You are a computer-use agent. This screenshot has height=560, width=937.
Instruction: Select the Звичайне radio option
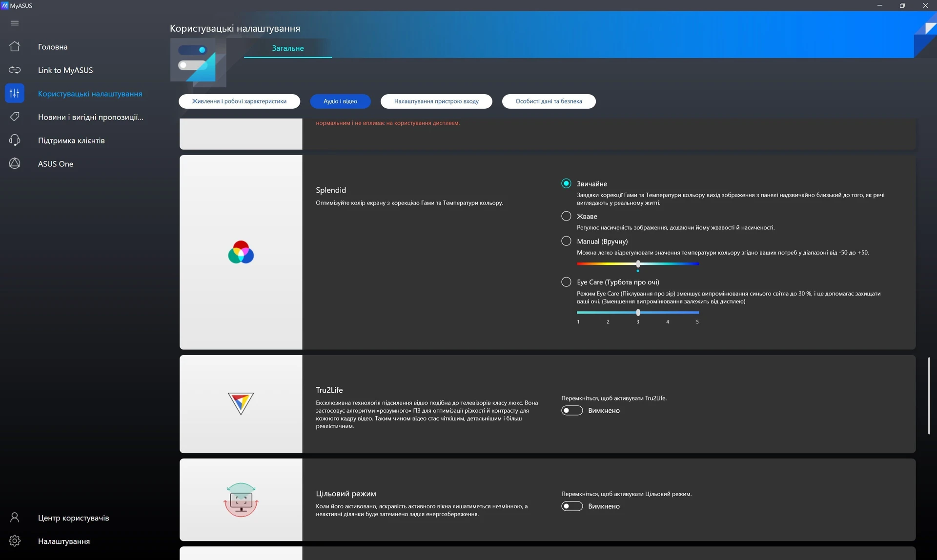click(566, 183)
